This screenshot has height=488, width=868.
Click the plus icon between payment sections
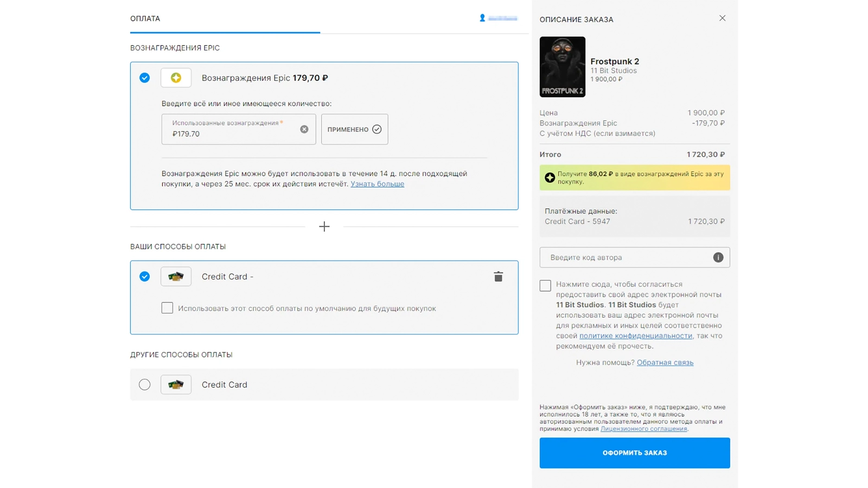pyautogui.click(x=324, y=227)
